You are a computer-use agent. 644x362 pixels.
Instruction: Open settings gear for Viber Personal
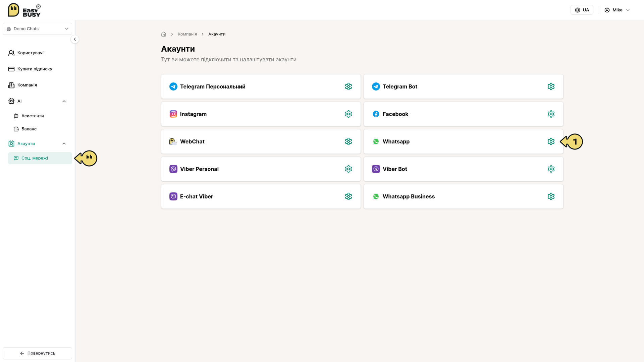pyautogui.click(x=348, y=169)
